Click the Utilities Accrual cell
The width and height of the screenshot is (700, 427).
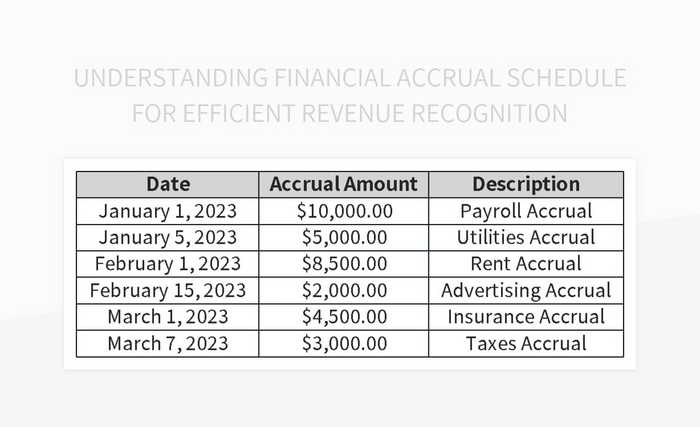pos(526,237)
